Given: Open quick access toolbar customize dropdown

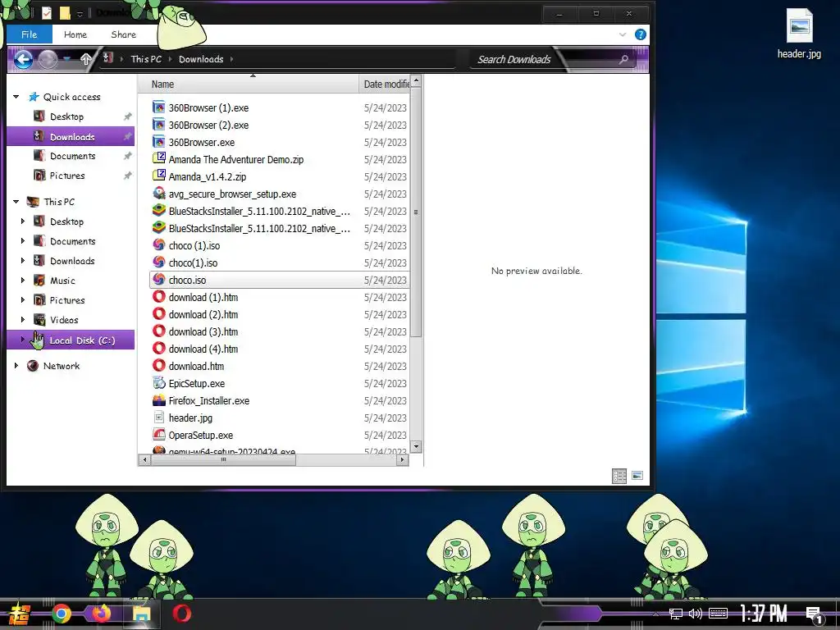Looking at the screenshot, I should 80,13.
